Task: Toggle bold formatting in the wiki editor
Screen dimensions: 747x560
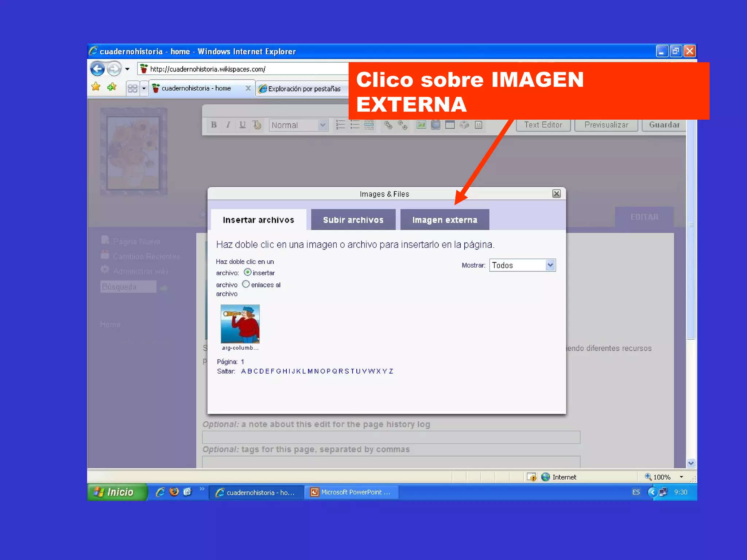Action: [214, 125]
